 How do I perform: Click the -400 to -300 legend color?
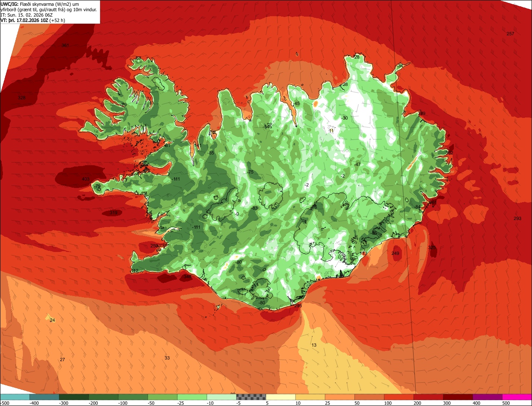(44, 397)
